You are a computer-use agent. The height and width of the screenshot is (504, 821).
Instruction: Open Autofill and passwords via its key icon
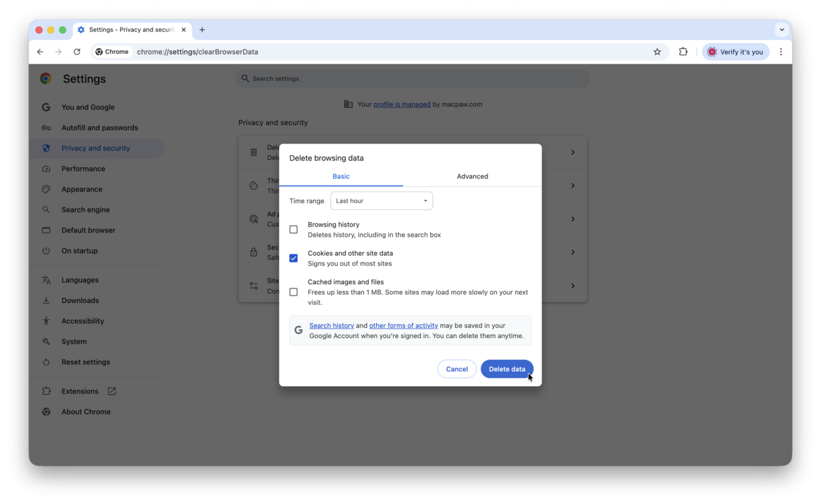[x=46, y=127]
